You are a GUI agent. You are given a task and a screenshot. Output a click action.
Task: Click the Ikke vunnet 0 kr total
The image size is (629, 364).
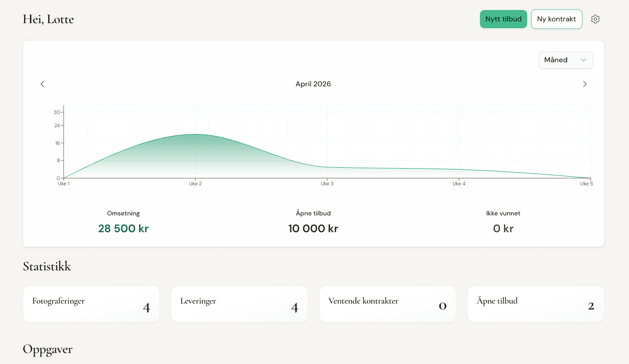(x=503, y=229)
